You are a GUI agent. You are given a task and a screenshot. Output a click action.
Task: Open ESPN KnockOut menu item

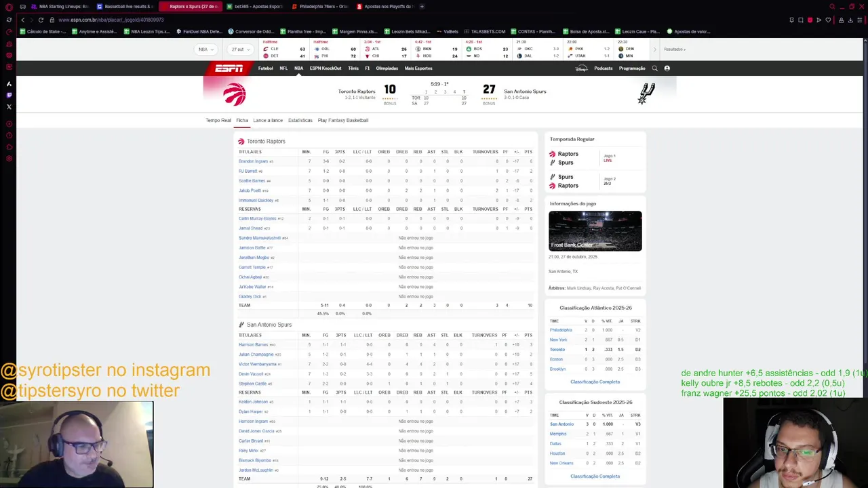click(325, 68)
